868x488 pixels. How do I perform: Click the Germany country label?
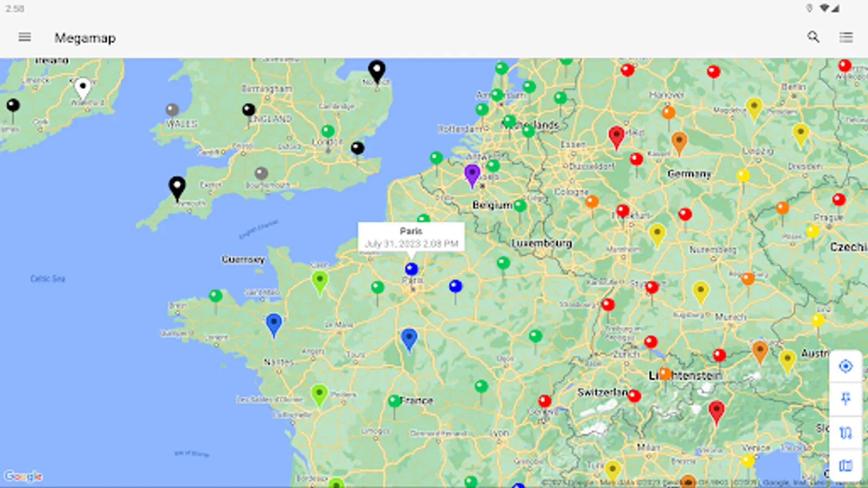tap(689, 174)
